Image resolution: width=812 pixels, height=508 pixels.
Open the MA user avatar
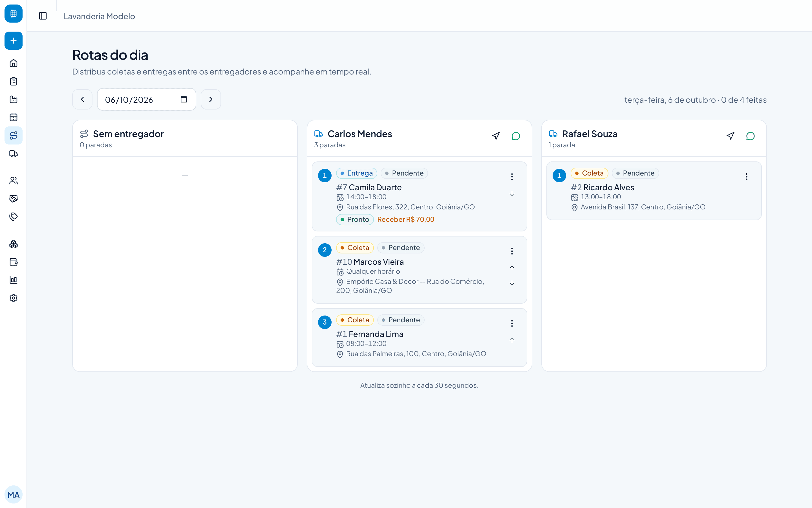coord(14,494)
